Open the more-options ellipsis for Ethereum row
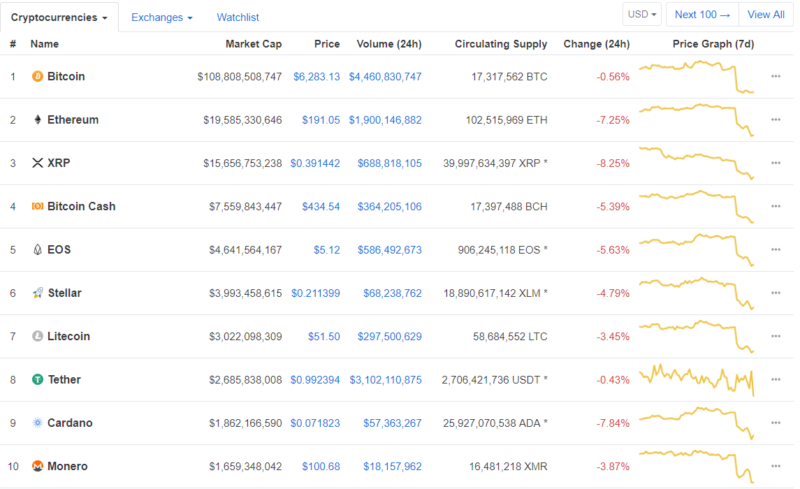The width and height of the screenshot is (800, 489). 776,120
